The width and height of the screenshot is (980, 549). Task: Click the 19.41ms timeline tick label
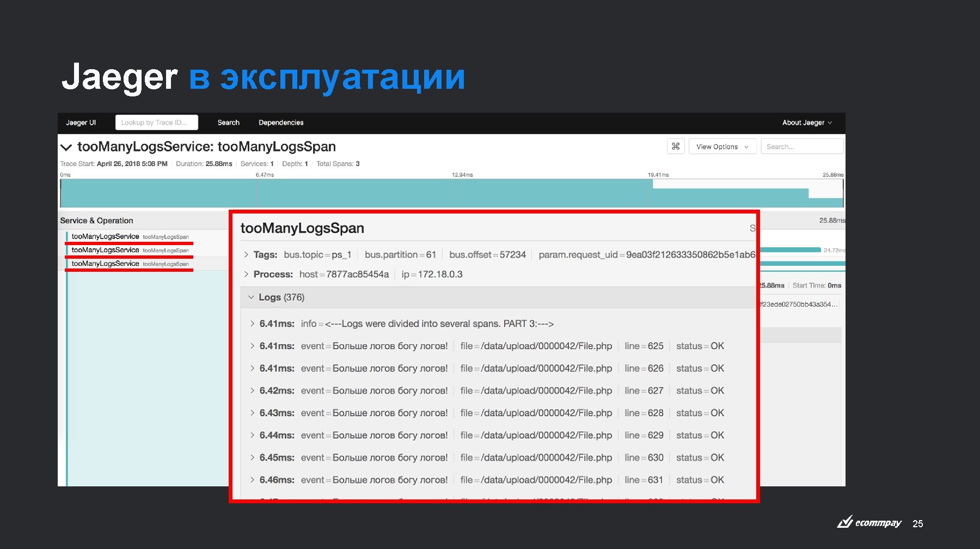[x=658, y=175]
